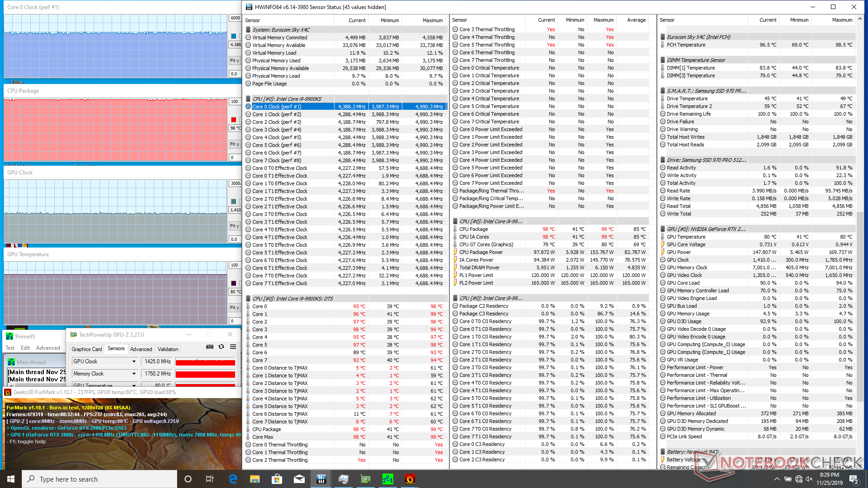
Task: Open Task View on the taskbar
Action: (210, 479)
